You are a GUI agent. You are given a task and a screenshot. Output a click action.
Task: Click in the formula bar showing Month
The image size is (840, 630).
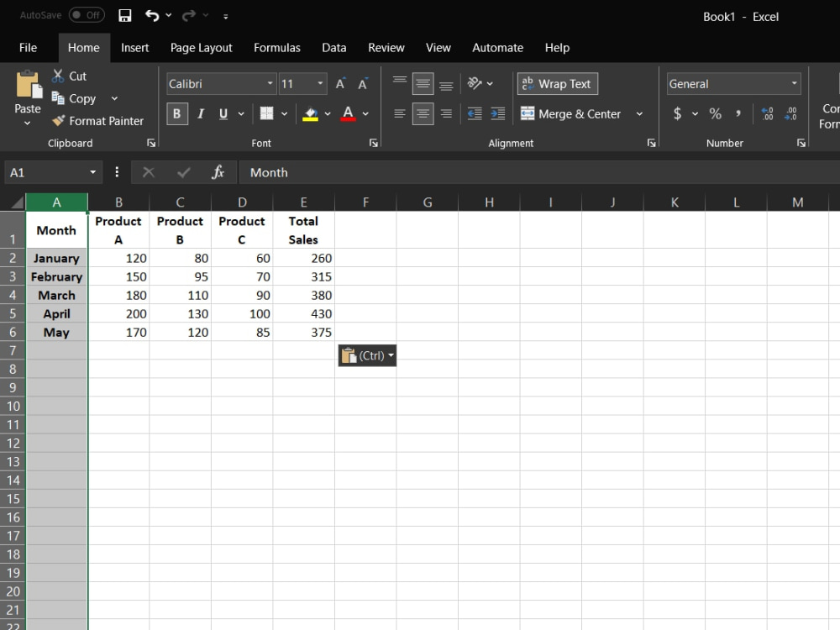(x=539, y=172)
